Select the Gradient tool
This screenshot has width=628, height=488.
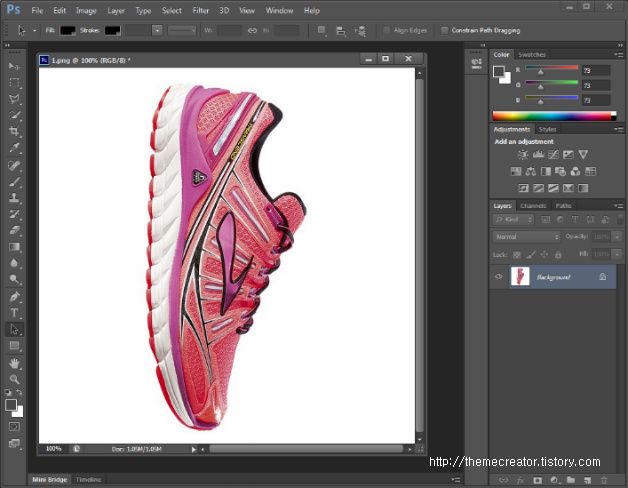click(14, 247)
